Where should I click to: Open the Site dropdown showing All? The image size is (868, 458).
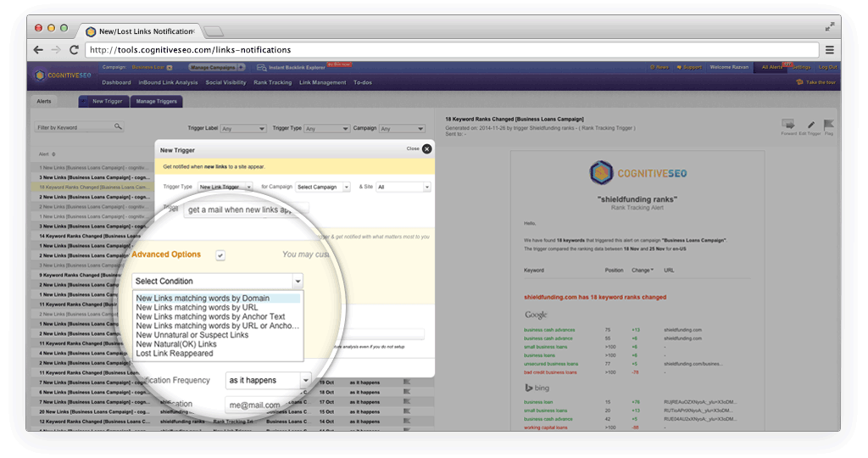(403, 187)
